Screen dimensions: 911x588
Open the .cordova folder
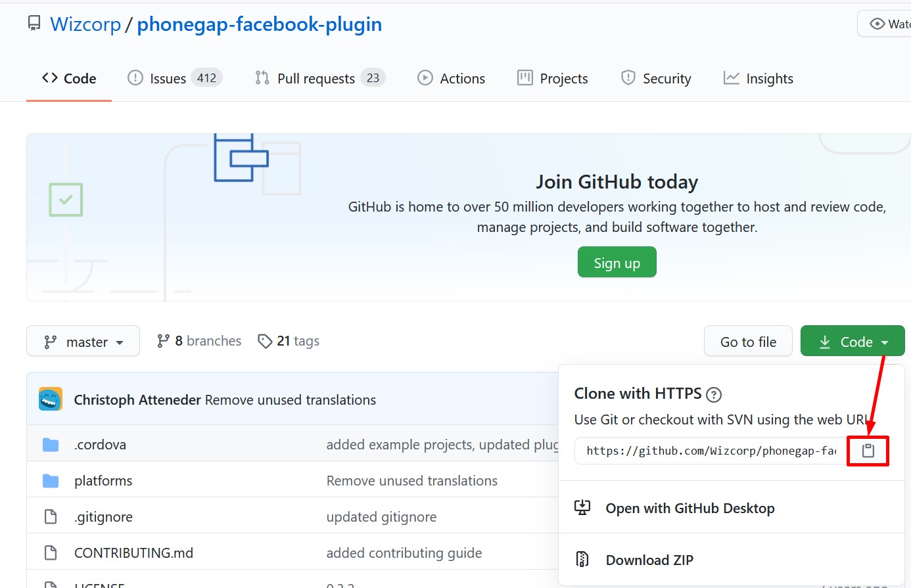tap(100, 445)
